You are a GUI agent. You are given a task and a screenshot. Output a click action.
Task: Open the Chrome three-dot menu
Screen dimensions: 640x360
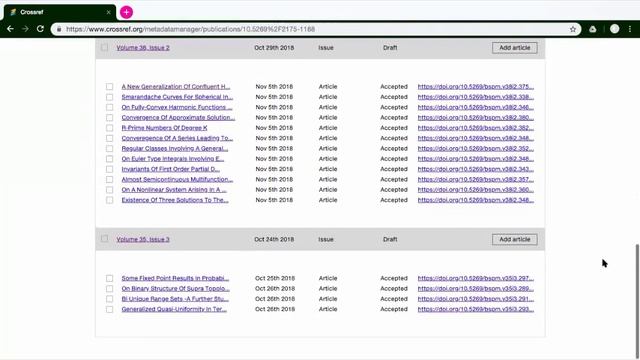click(x=630, y=29)
